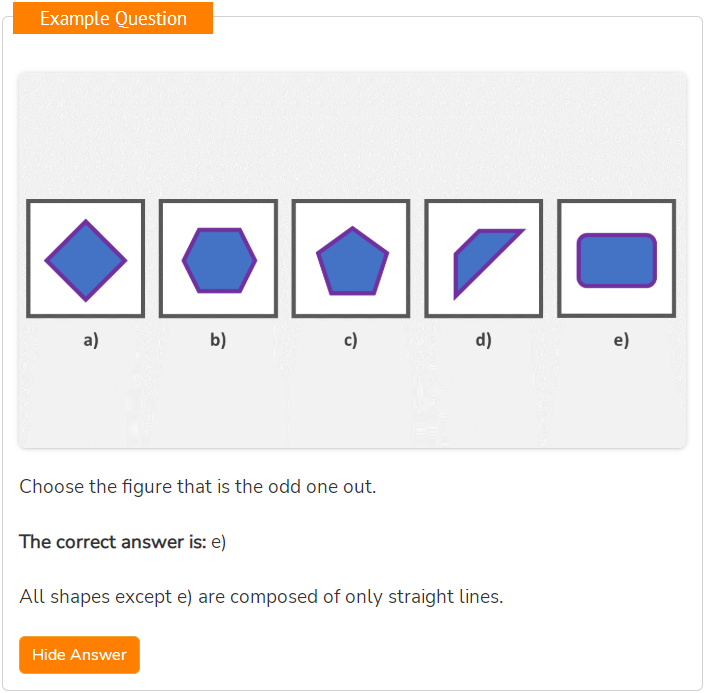Image resolution: width=705 pixels, height=693 pixels.
Task: Click the 'a)' label under the diamond
Action: coord(91,340)
